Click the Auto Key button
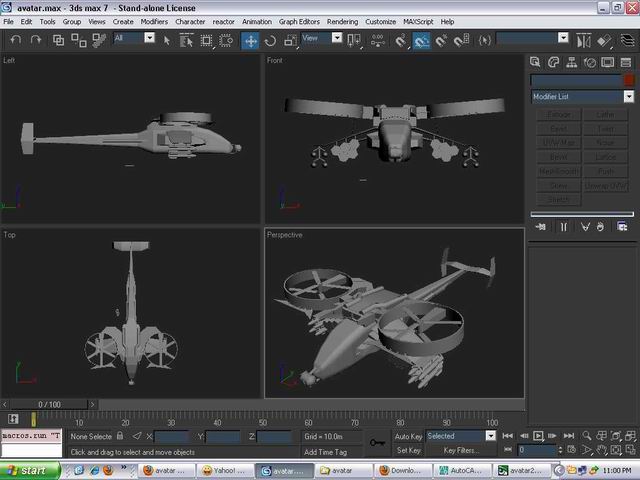The height and width of the screenshot is (480, 640). tap(408, 436)
